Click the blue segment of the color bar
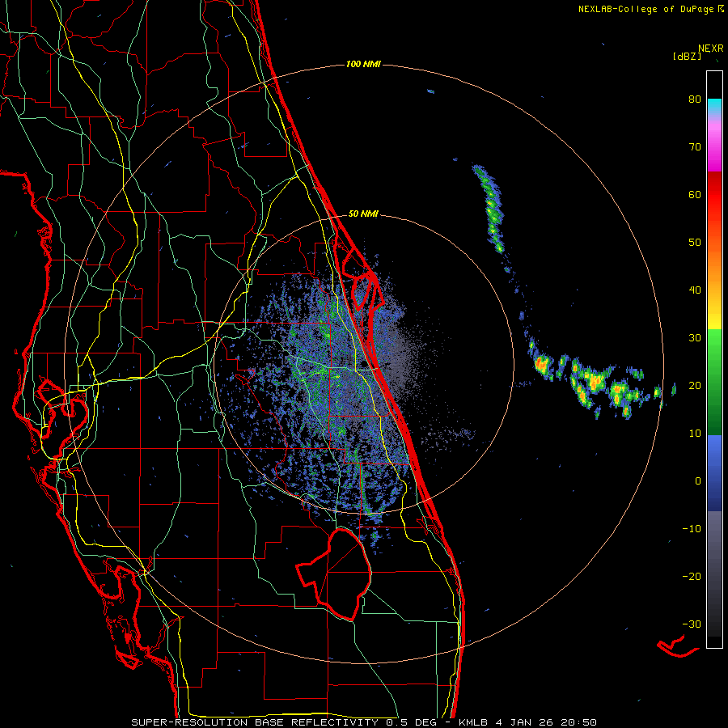 tap(714, 472)
